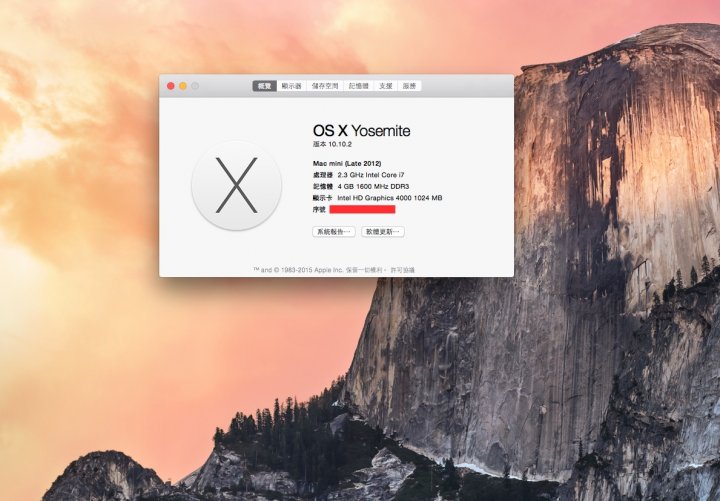The image size is (720, 501).
Task: Click the 處理器 (Processor) label
Action: [323, 175]
